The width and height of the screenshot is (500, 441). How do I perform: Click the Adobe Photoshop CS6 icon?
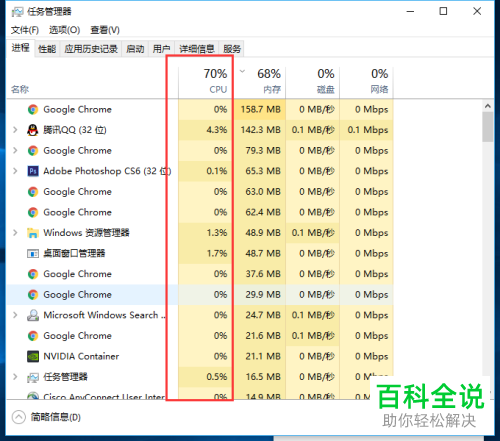click(x=33, y=171)
